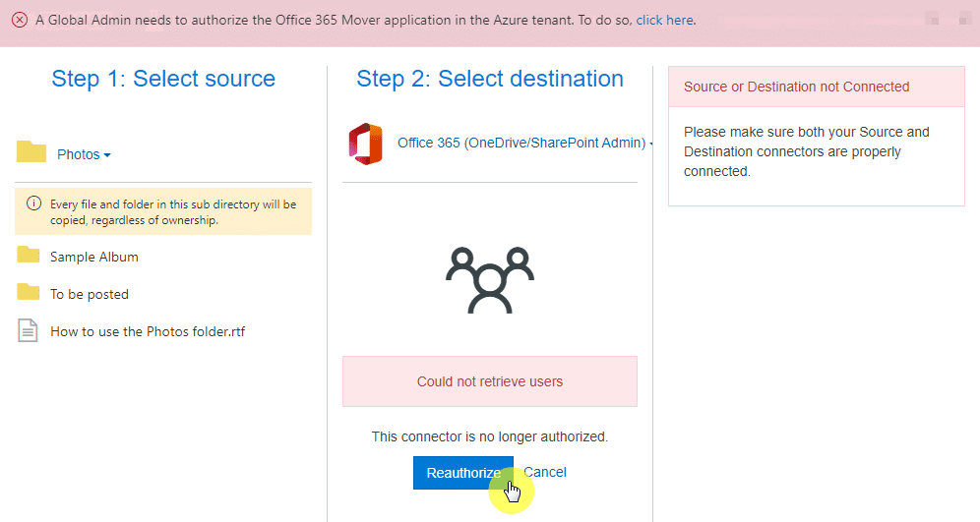Click the 'Step 1: Select source' heading
The height and width of the screenshot is (522, 980).
tap(163, 79)
